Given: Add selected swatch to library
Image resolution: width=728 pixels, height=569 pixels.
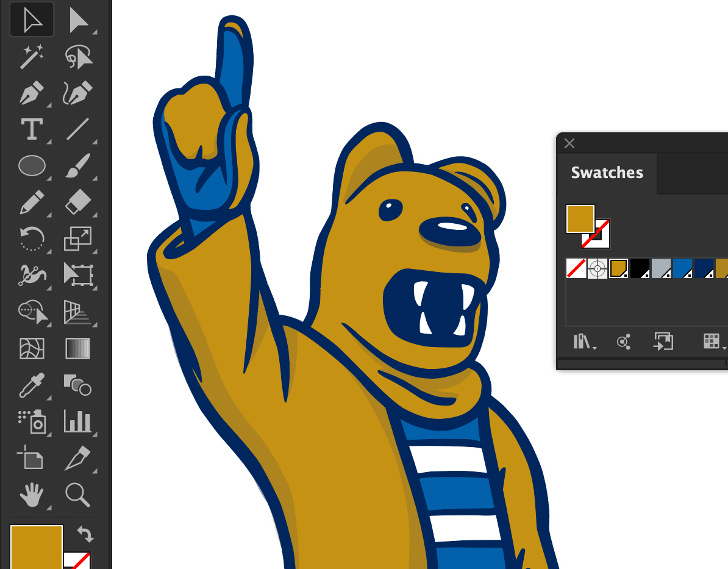Looking at the screenshot, I should 663,342.
